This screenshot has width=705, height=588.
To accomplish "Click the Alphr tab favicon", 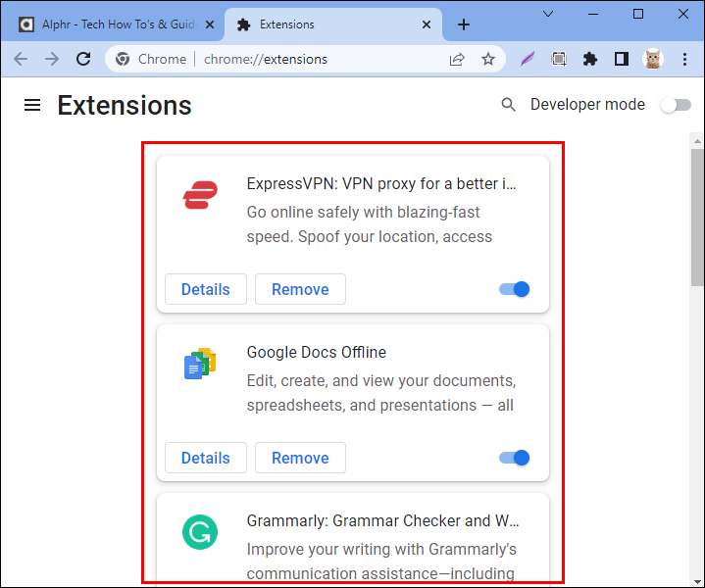I will [26, 24].
